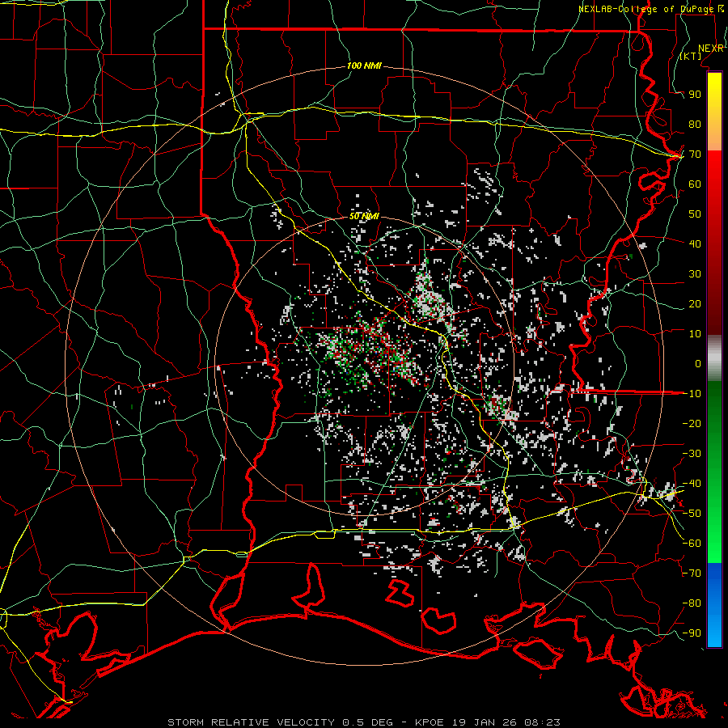Image resolution: width=728 pixels, height=728 pixels.
Task: Click the "50" value on the velocity scale
Action: tap(695, 214)
